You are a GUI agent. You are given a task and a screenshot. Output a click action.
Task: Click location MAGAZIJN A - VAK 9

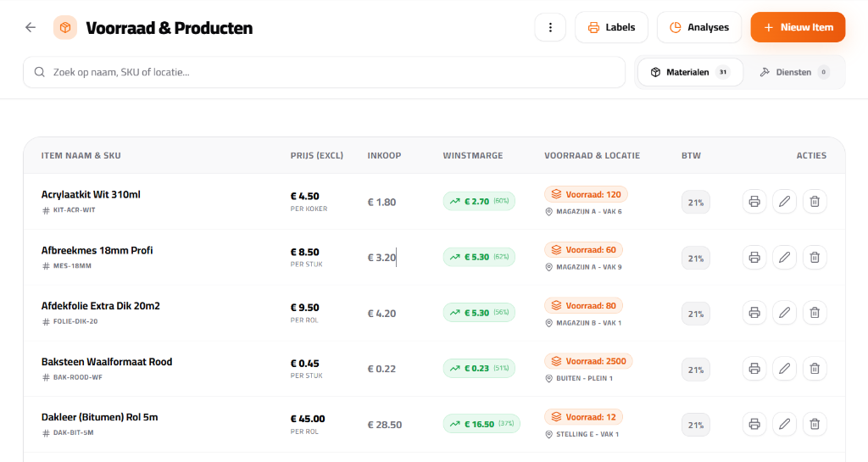coord(589,267)
